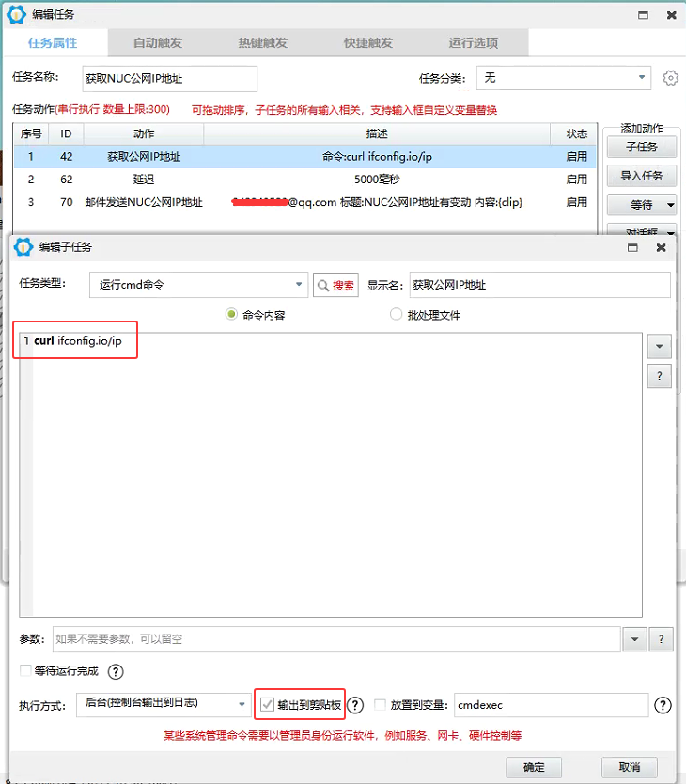Toggle the 输出到剪贴板 checkbox
Viewport: 686px width, 784px height.
point(268,704)
